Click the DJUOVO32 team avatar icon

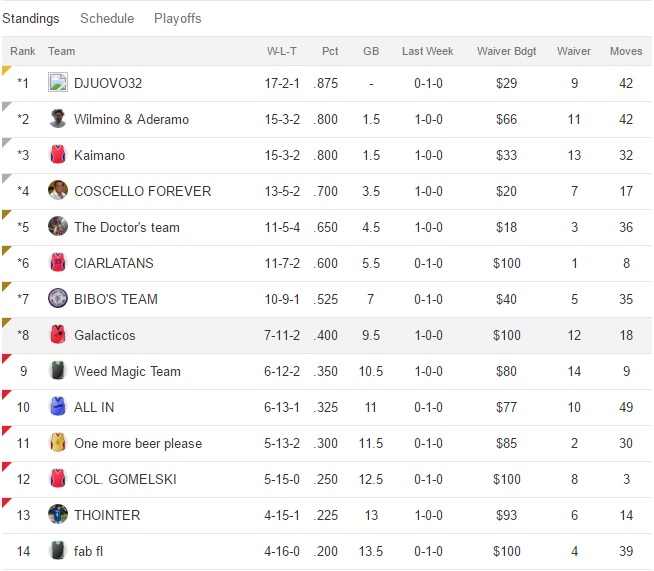pyautogui.click(x=58, y=83)
